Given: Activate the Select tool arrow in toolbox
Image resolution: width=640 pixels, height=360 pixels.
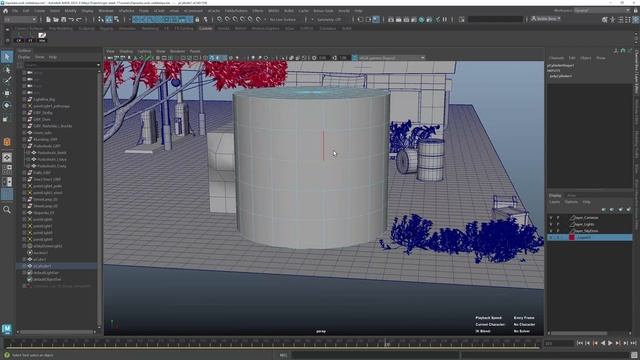Looking at the screenshot, I should pos(7,57).
